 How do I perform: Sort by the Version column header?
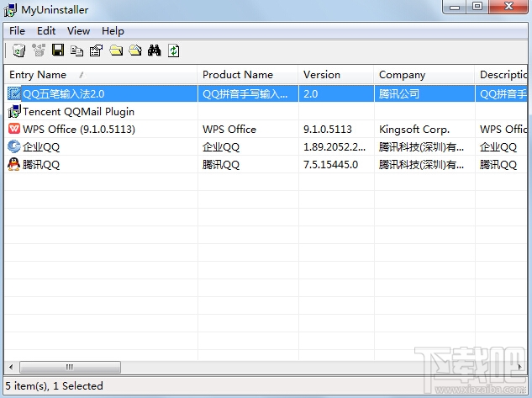(336, 75)
